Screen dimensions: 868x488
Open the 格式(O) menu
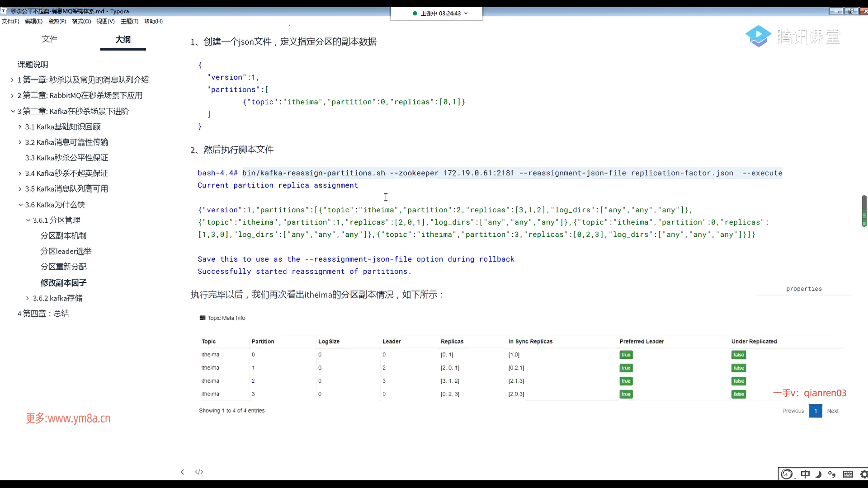point(81,21)
